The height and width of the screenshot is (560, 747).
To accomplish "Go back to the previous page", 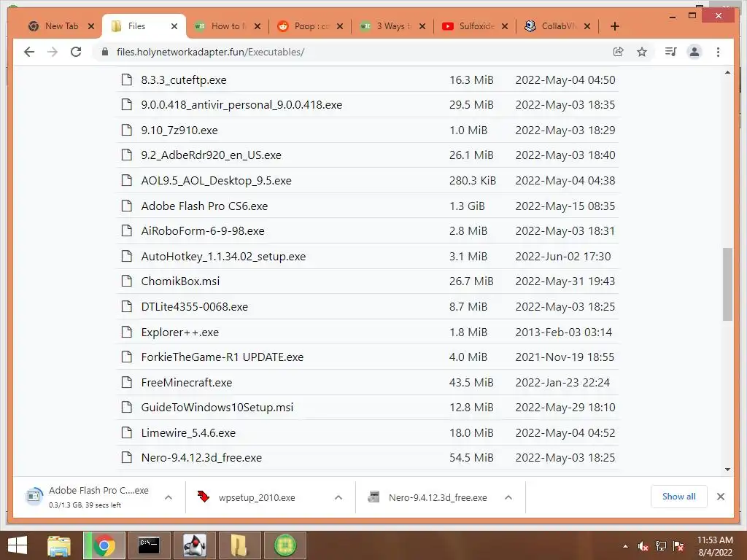I will point(29,52).
